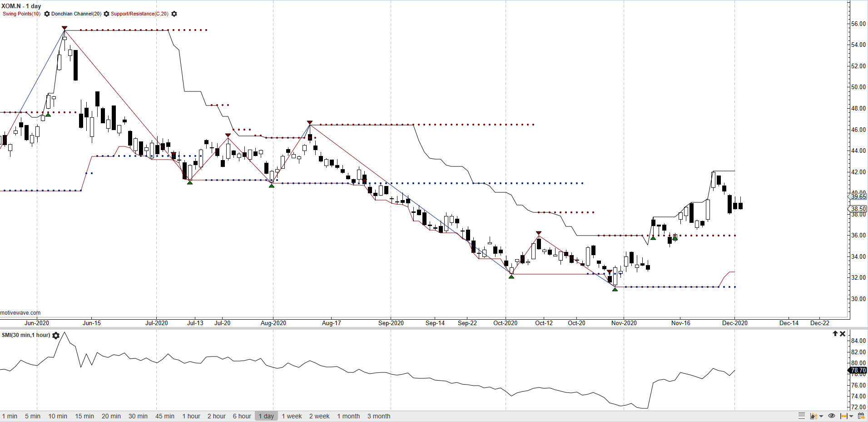
Task: Switch to 20 min timeframe
Action: point(111,416)
